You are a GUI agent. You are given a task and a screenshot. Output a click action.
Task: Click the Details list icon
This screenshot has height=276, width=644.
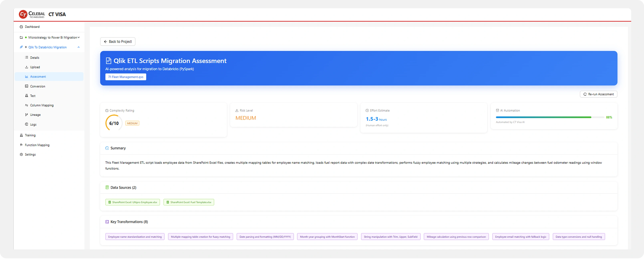[x=26, y=58]
